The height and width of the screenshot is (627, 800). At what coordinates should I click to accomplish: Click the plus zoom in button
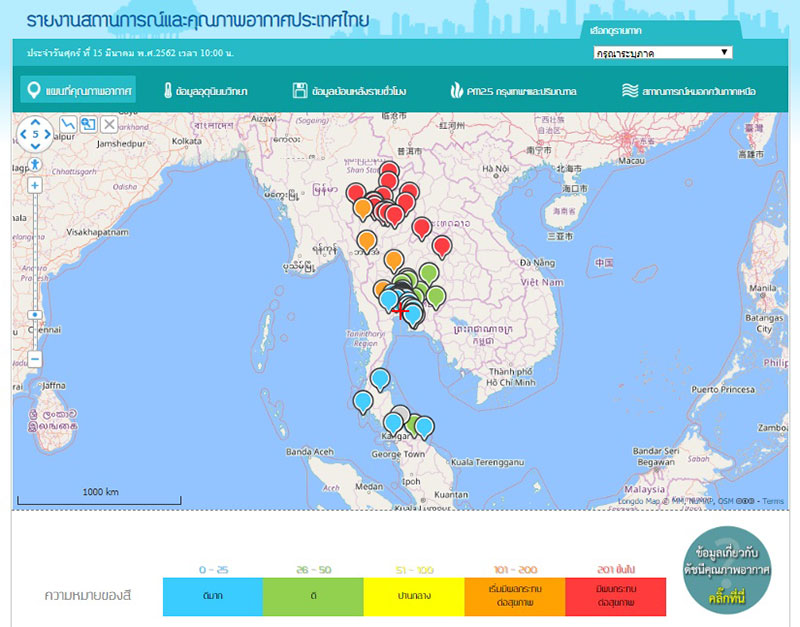pyautogui.click(x=35, y=186)
